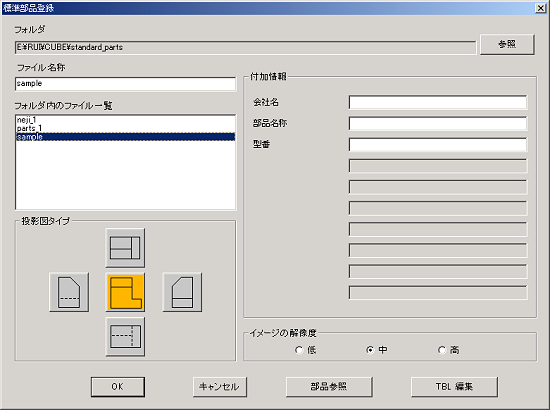Focus the 型番 input field
This screenshot has height=410, width=550.
click(438, 144)
